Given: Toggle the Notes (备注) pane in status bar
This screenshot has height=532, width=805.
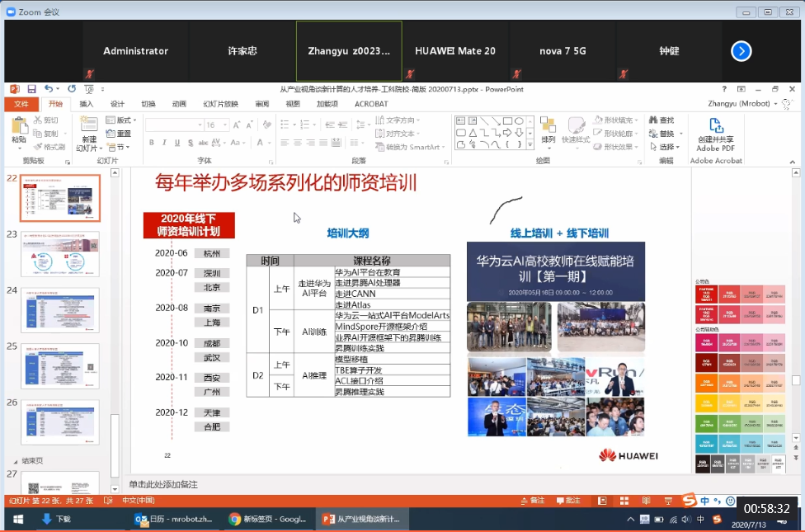Looking at the screenshot, I should (x=533, y=501).
